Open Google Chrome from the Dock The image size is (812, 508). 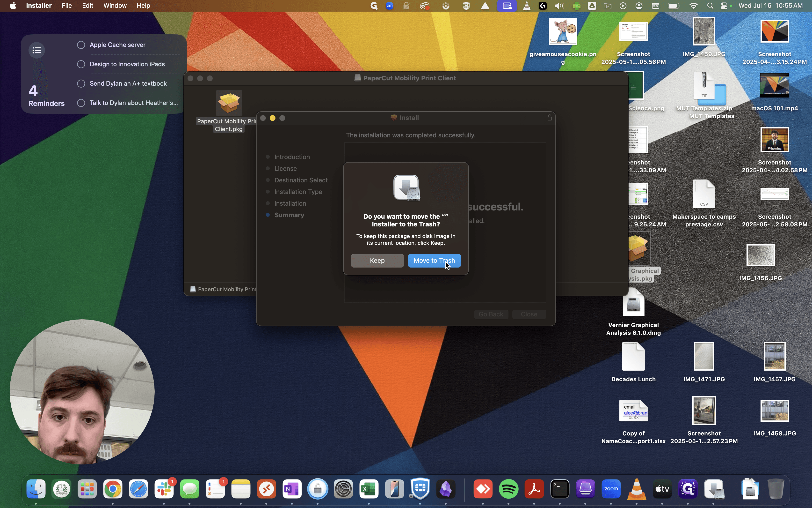click(x=113, y=489)
